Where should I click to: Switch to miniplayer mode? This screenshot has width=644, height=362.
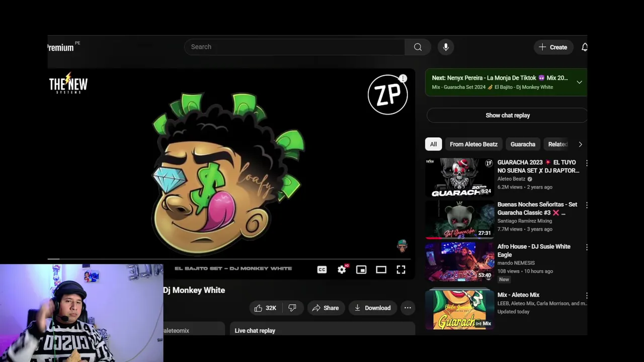pos(361,270)
